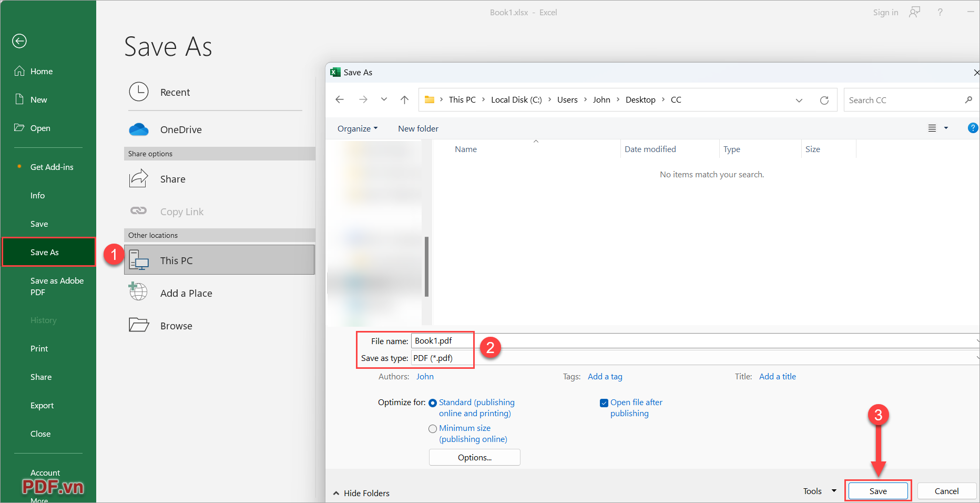Open Print in the backstage sidebar

[39, 348]
